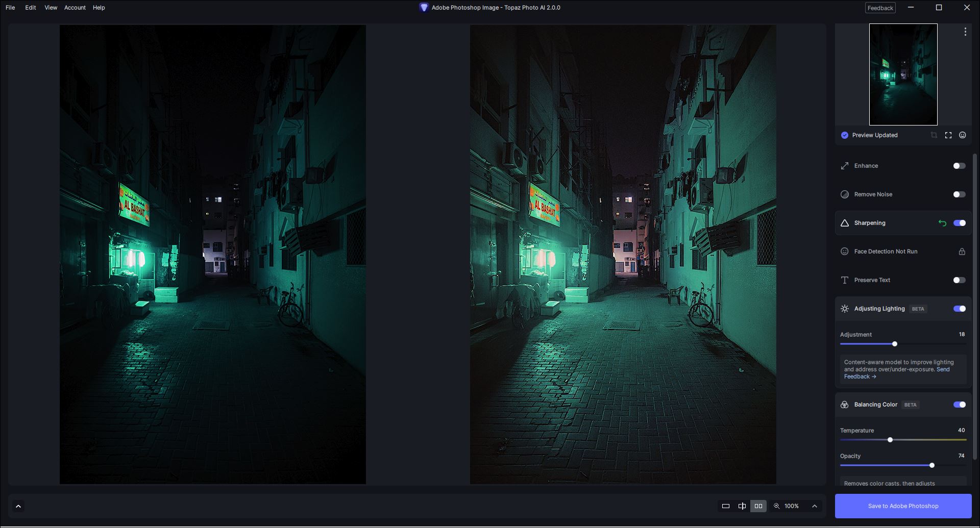Image resolution: width=980 pixels, height=528 pixels.
Task: Click the Feedback button
Action: pos(880,8)
